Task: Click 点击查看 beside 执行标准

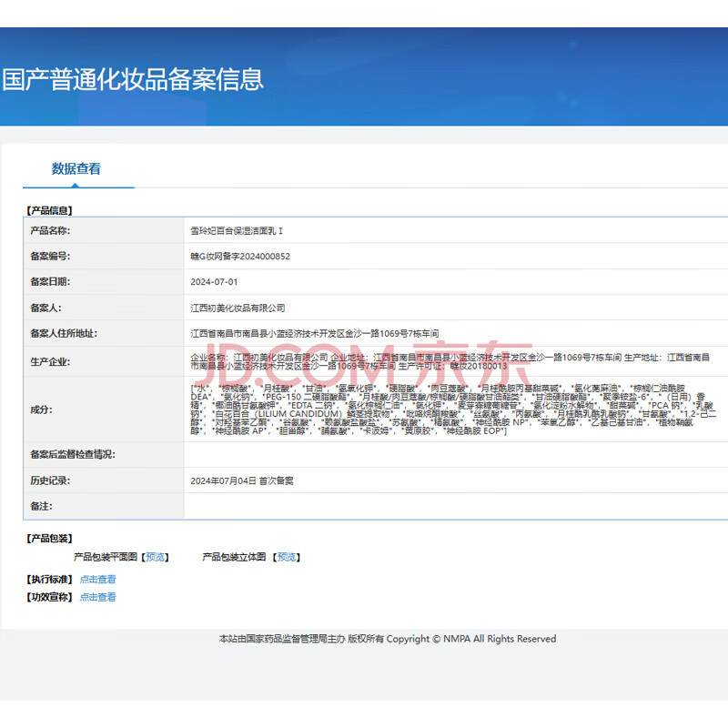Action: 97,579
